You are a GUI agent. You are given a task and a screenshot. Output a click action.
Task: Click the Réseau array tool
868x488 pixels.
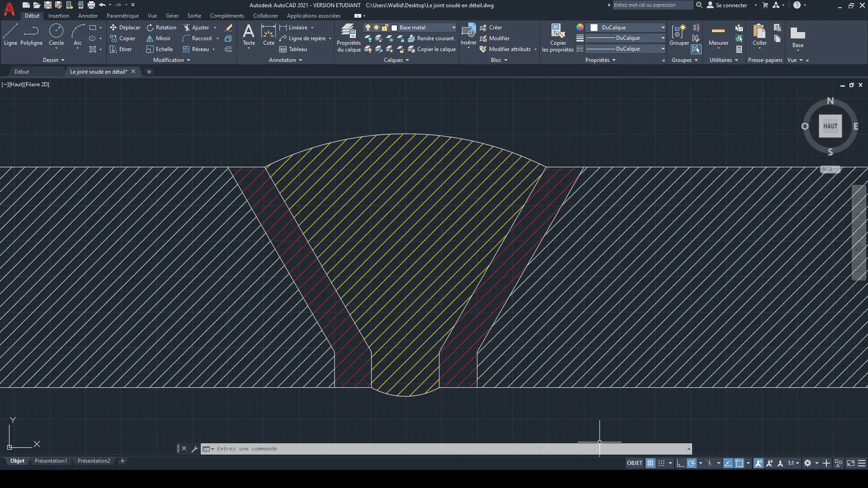click(196, 49)
